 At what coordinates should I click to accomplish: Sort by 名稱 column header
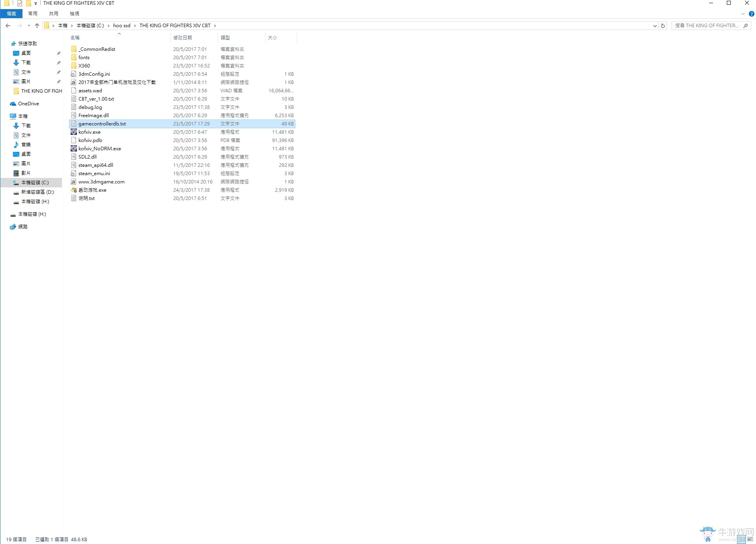[x=119, y=38]
